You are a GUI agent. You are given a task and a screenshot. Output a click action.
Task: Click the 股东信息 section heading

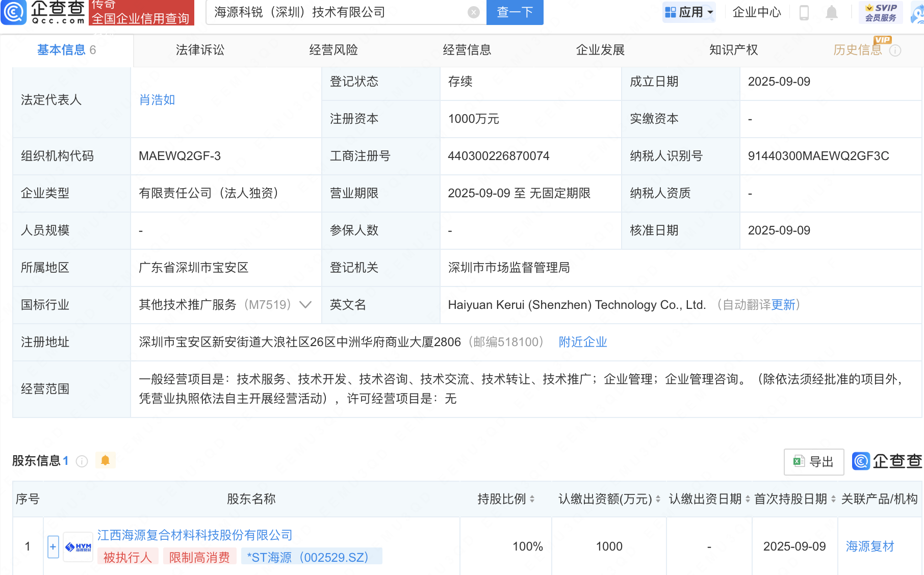[x=36, y=461]
